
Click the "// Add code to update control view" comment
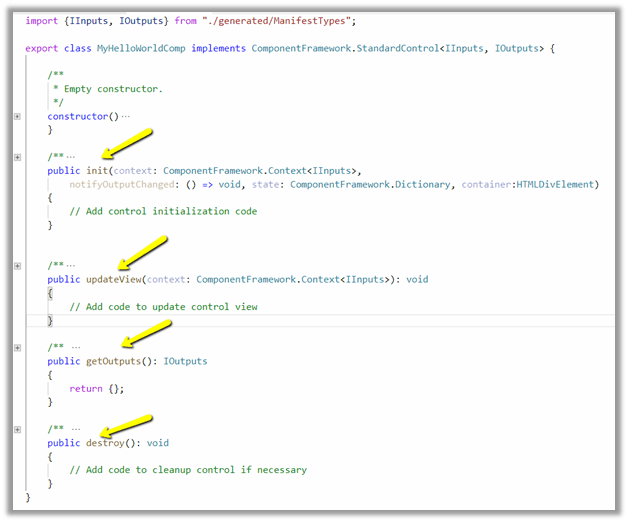click(163, 307)
